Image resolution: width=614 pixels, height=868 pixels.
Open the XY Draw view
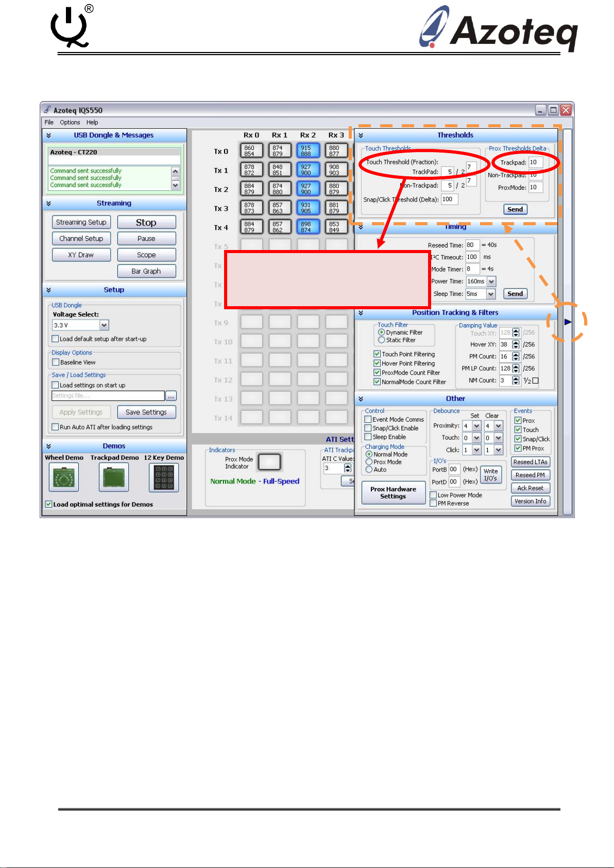pyautogui.click(x=81, y=255)
